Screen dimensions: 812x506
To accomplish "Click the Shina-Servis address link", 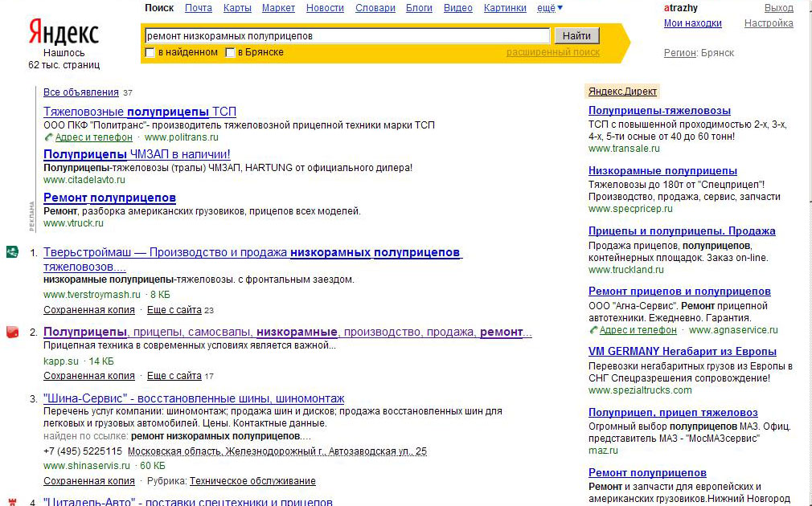I will coord(277,451).
